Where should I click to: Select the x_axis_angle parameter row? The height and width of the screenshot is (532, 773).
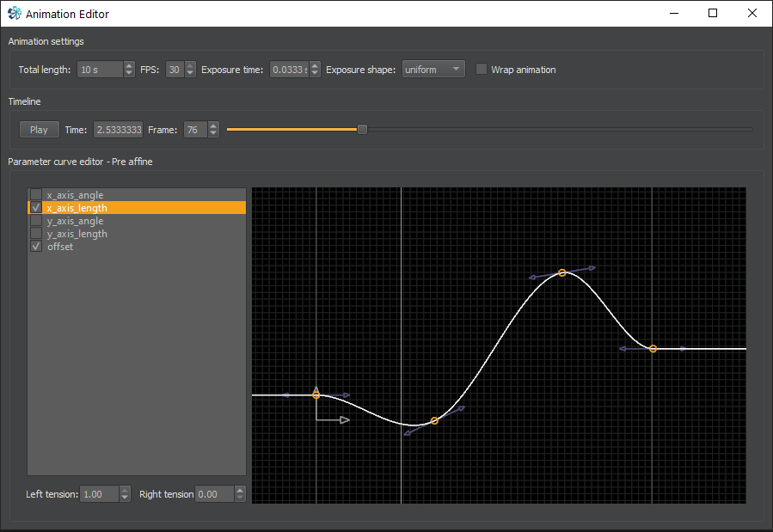[137, 194]
